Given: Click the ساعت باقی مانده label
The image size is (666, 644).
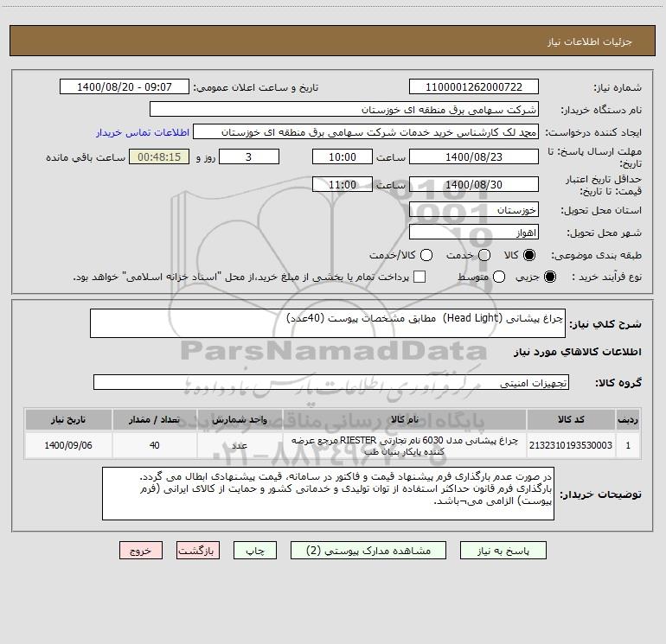Looking at the screenshot, I should 86,157.
